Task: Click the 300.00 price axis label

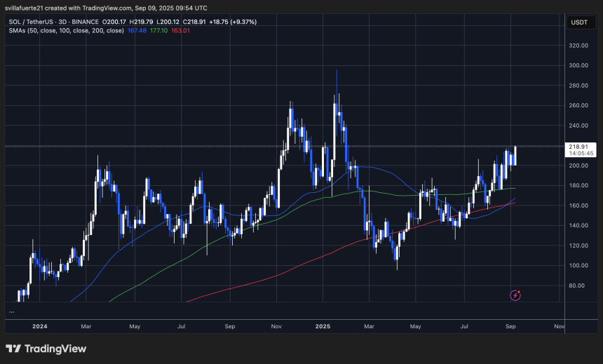Action: coord(578,65)
